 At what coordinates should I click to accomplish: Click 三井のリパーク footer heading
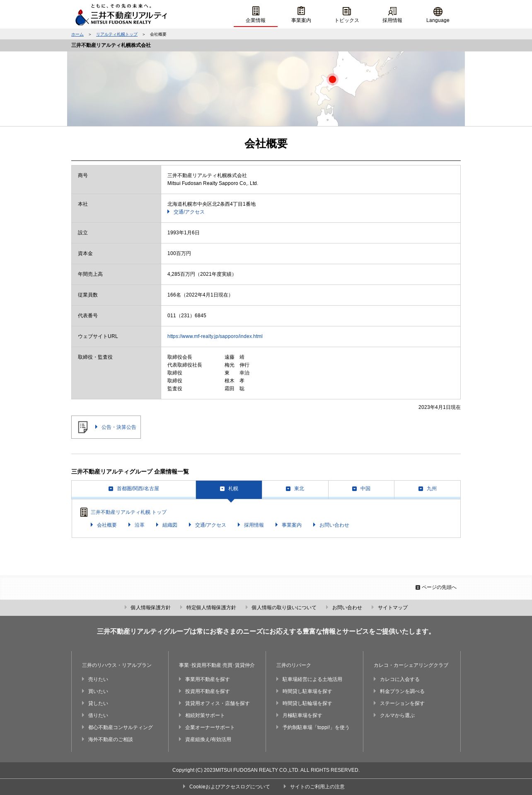click(x=294, y=665)
